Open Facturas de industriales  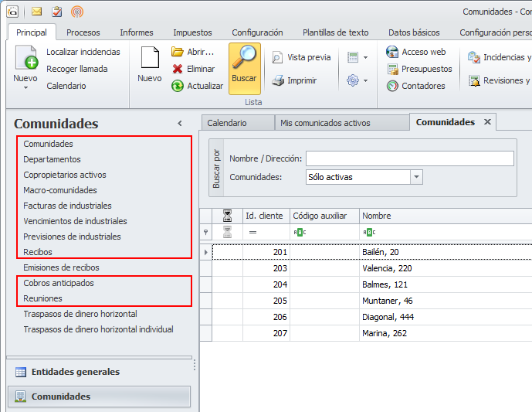tap(67, 206)
